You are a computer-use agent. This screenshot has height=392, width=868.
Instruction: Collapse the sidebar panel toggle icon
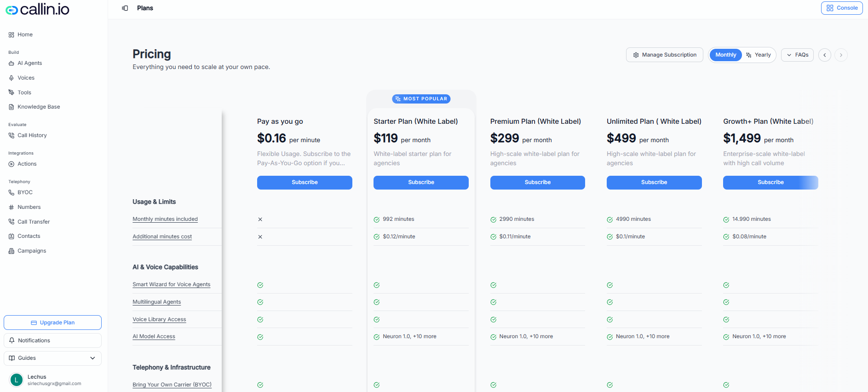[125, 8]
